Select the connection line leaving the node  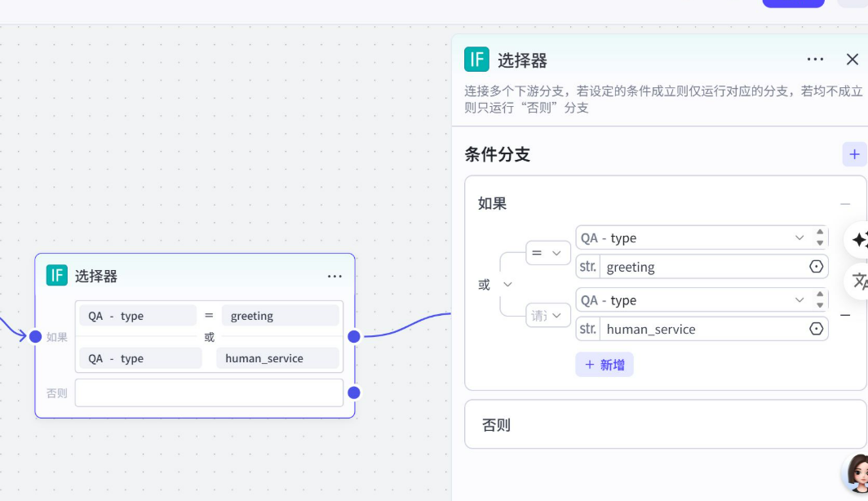pos(405,326)
